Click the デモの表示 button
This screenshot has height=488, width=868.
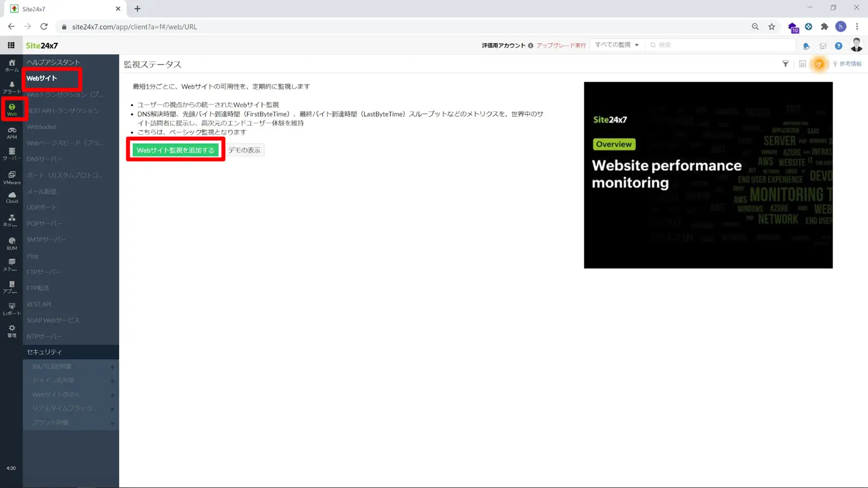pos(244,150)
